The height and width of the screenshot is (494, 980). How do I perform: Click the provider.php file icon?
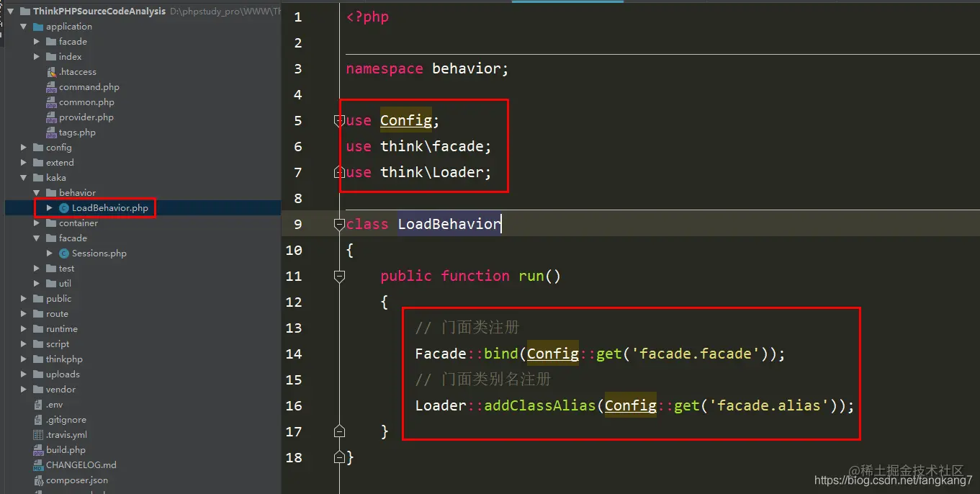pyautogui.click(x=51, y=117)
